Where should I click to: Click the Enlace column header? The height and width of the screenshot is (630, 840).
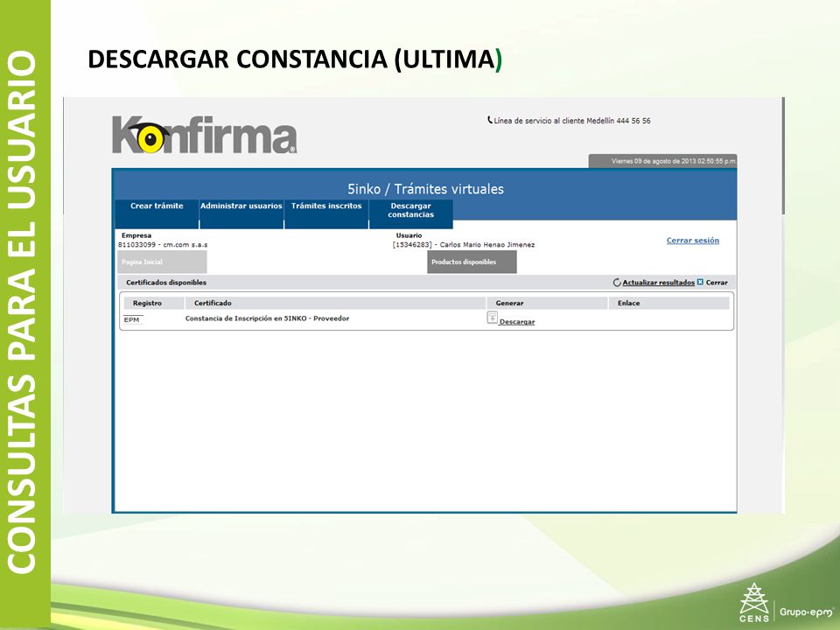[669, 304]
